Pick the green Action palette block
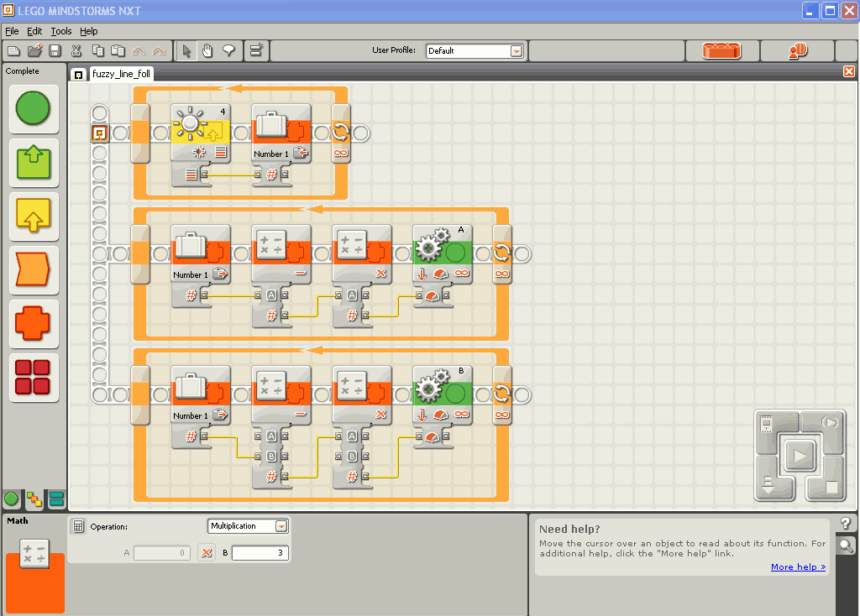Image resolution: width=860 pixels, height=616 pixels. [33, 162]
